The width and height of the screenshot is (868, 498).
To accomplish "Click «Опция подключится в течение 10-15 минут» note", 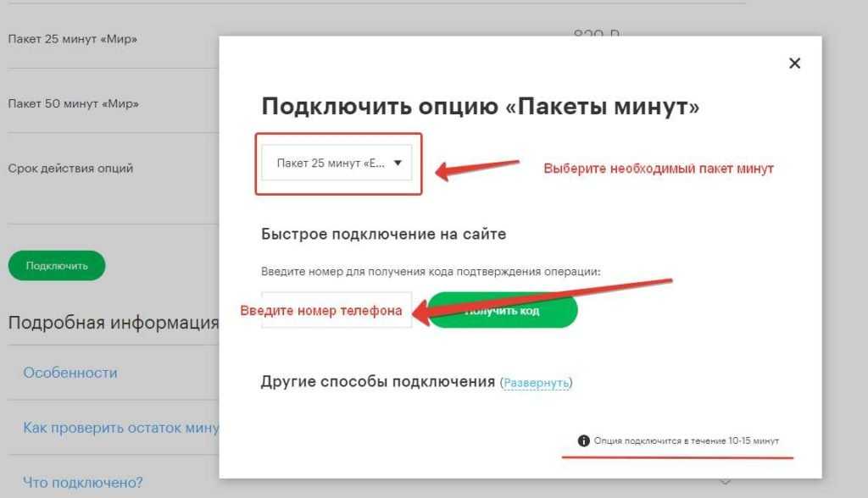I will 686,441.
